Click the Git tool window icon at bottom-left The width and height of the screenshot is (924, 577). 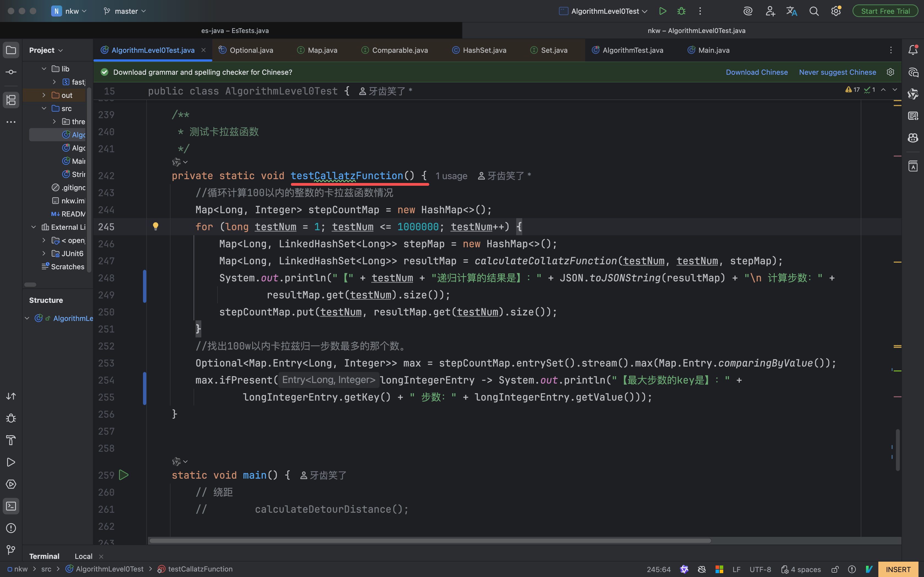[x=11, y=550]
